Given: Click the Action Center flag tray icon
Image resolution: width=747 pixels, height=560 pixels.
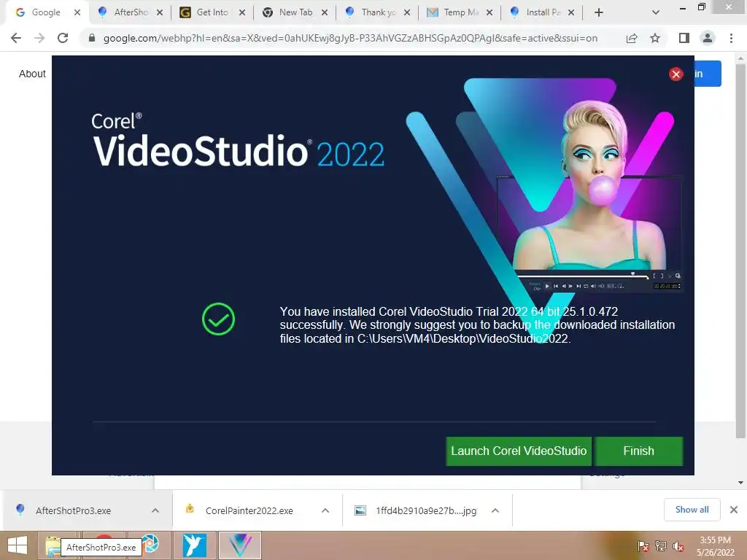Looking at the screenshot, I should coord(643,546).
